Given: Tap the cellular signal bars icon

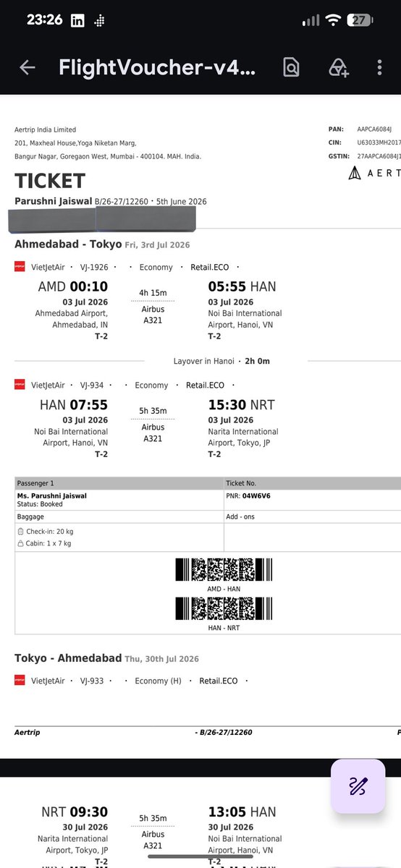Looking at the screenshot, I should pyautogui.click(x=310, y=21).
